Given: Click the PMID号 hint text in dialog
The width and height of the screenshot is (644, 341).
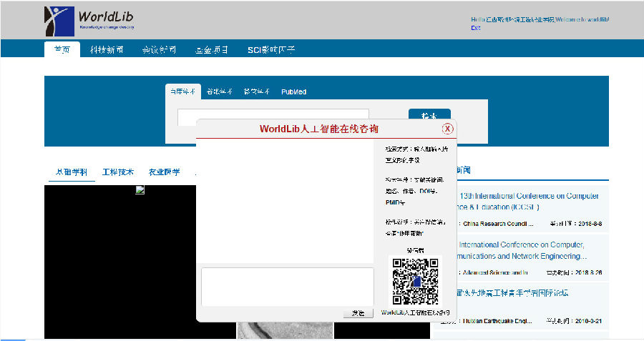Looking at the screenshot, I should [x=395, y=203].
